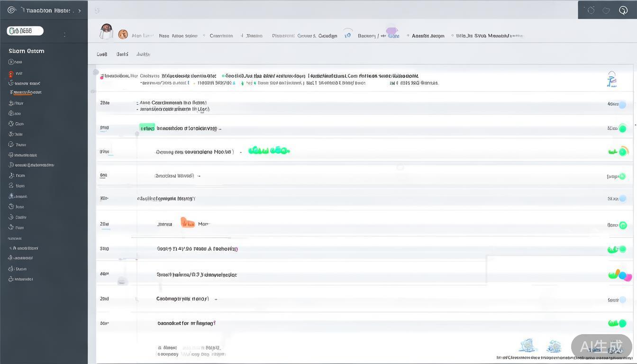Select the people icon next to Backory
637x364 pixels.
point(347,35)
